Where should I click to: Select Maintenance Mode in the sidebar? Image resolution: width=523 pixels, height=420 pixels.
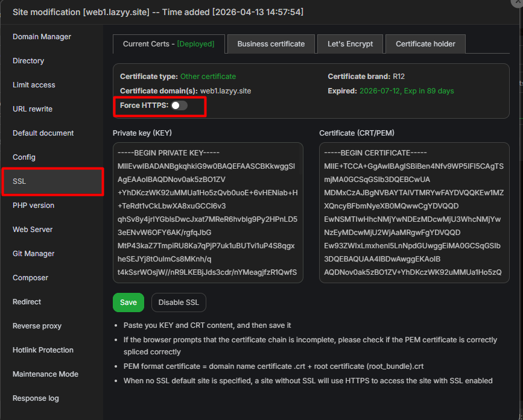(x=45, y=374)
